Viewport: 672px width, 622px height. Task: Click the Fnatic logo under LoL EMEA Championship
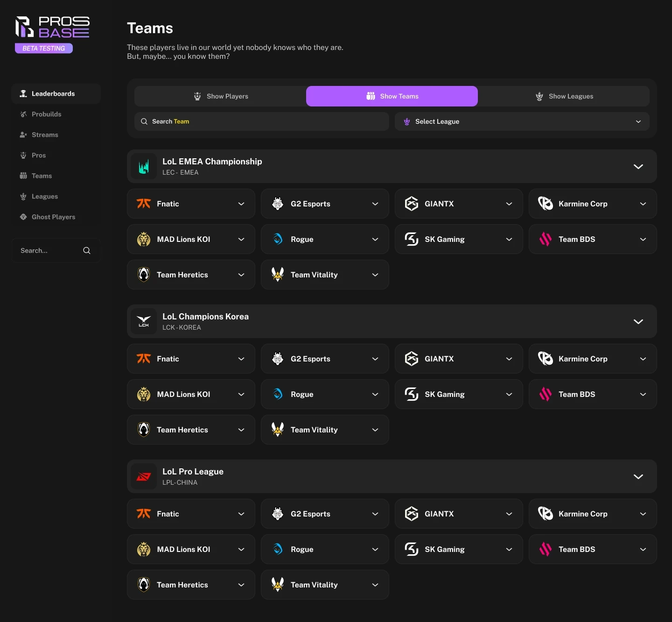(x=144, y=204)
